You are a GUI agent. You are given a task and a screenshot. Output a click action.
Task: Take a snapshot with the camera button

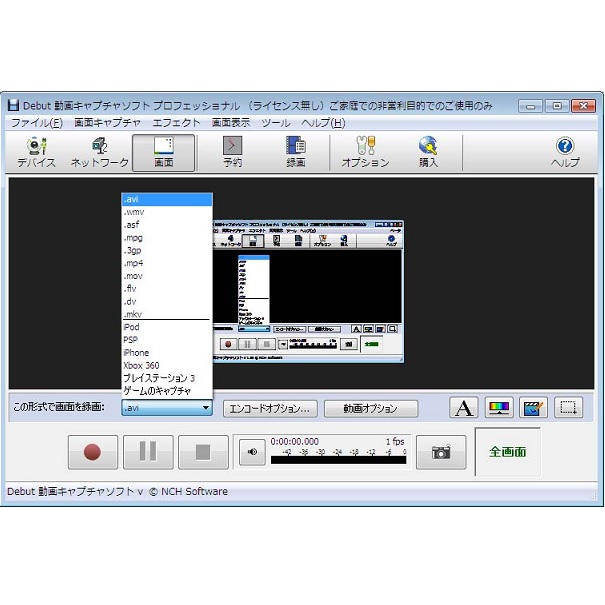click(x=441, y=452)
